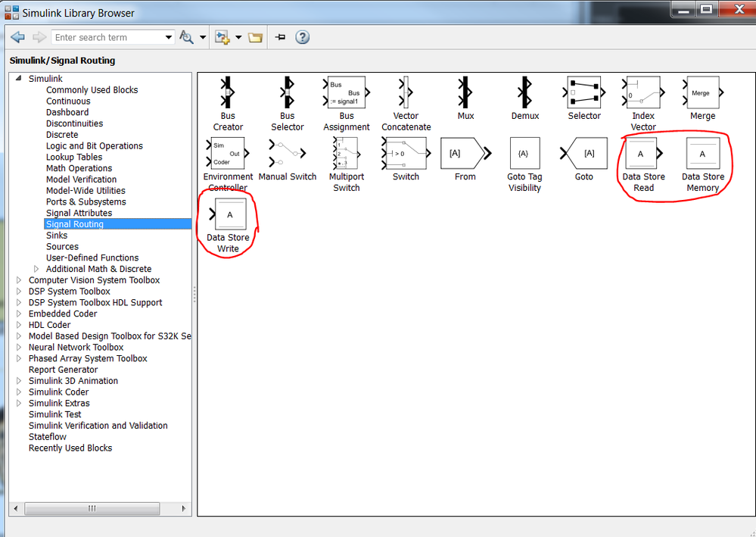Toggle the stay-on-top pin icon

point(280,37)
